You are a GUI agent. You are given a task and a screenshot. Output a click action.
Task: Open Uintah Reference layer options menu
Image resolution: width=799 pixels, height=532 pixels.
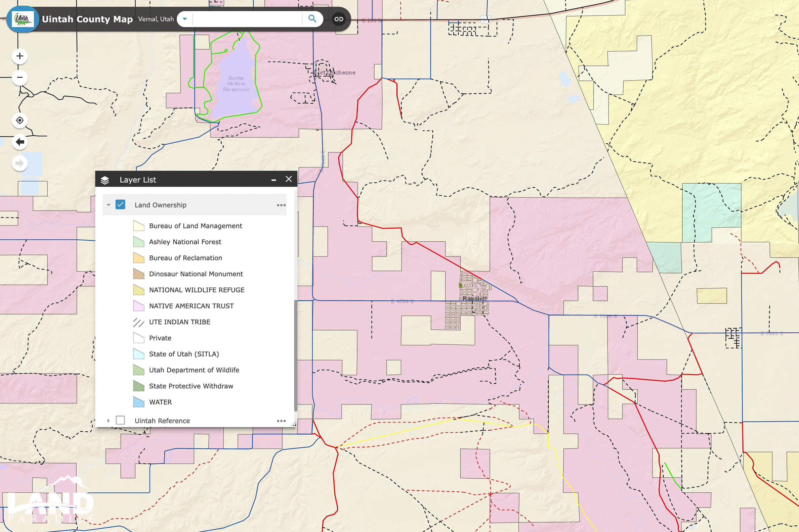tap(281, 421)
